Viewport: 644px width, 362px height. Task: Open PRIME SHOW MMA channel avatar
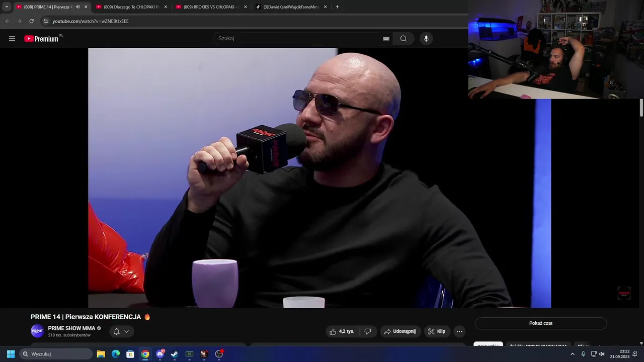tap(37, 331)
